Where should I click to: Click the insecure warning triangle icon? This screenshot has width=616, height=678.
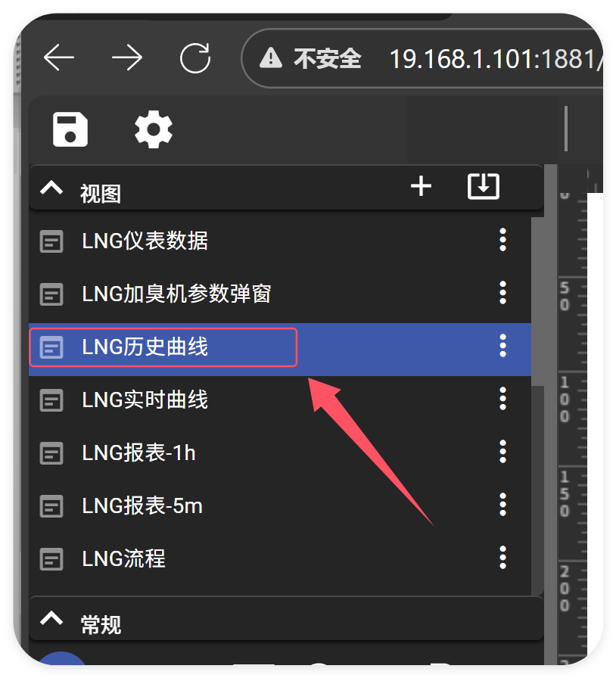pyautogui.click(x=271, y=58)
